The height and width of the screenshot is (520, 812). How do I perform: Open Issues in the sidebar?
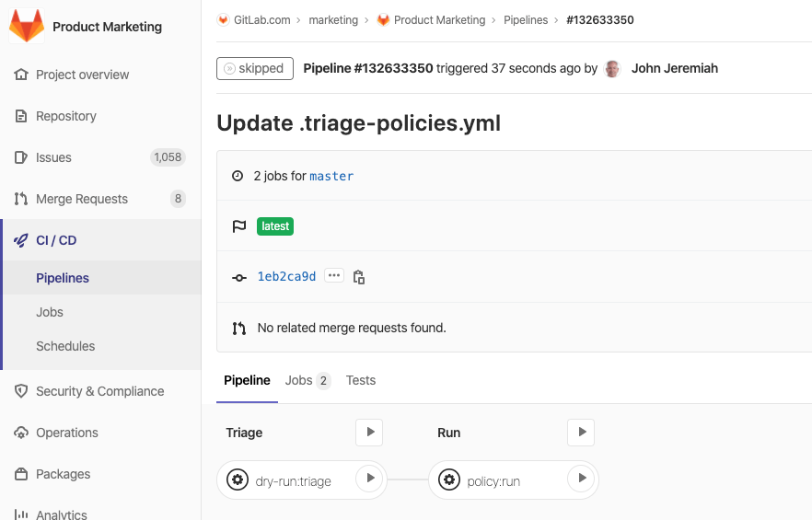tap(53, 157)
